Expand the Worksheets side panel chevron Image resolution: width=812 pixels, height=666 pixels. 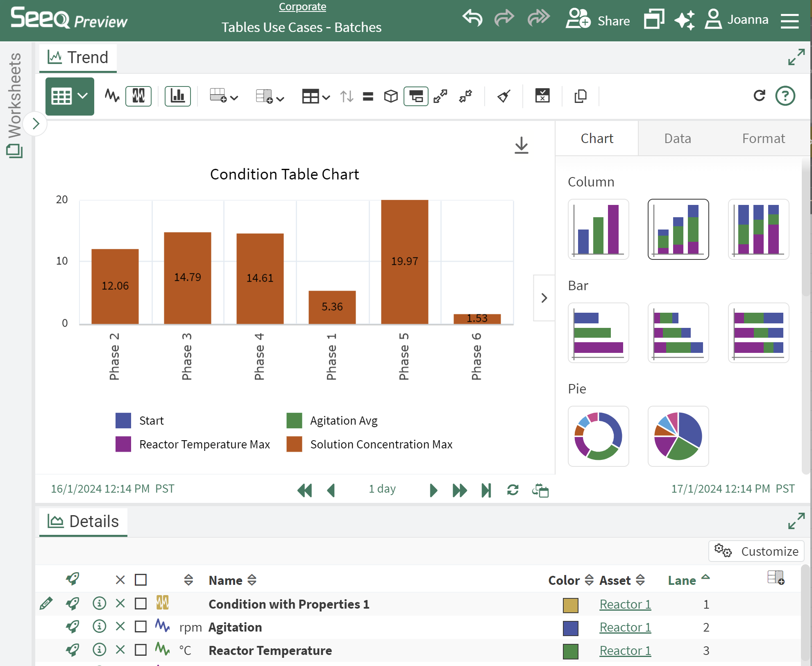35,123
